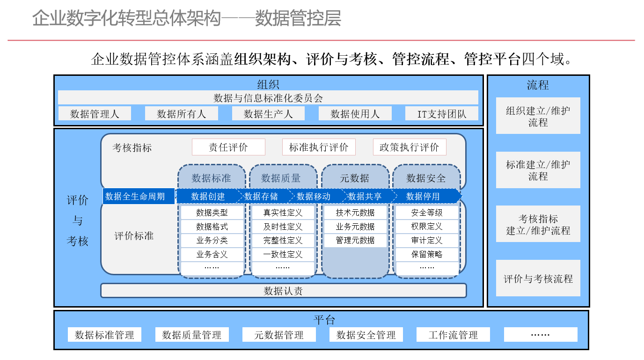Screen dimensions: 644x360
Task: Click the 数据安全管理 platform box
Action: pyautogui.click(x=366, y=335)
